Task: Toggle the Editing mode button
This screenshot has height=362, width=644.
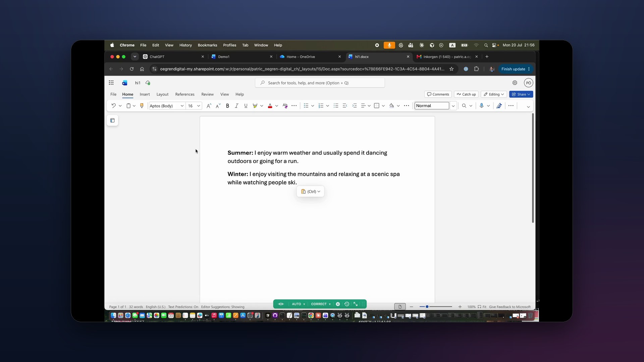Action: click(x=494, y=95)
